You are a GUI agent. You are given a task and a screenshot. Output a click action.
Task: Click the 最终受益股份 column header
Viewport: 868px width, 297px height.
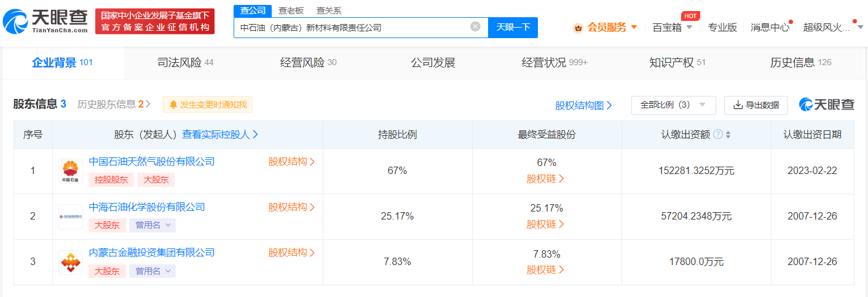pos(547,135)
